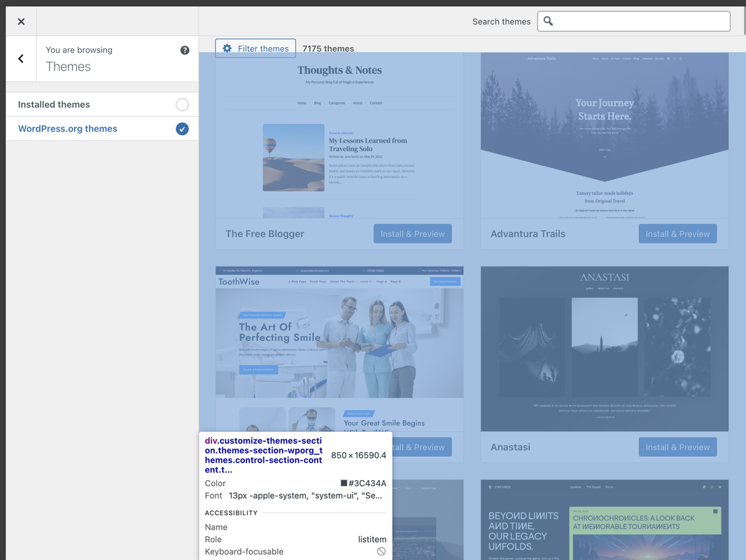This screenshot has height=560, width=746.
Task: Open the Installed themes section
Action: coord(102,105)
